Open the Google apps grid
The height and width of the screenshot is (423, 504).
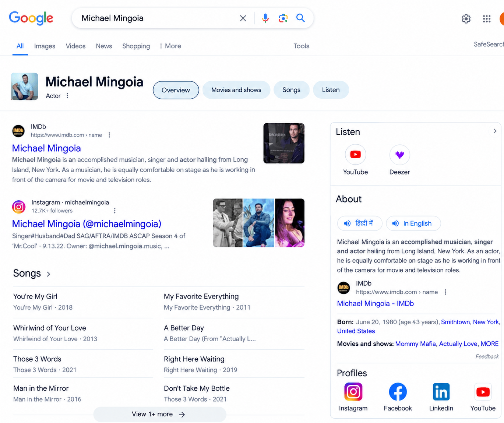point(487,19)
